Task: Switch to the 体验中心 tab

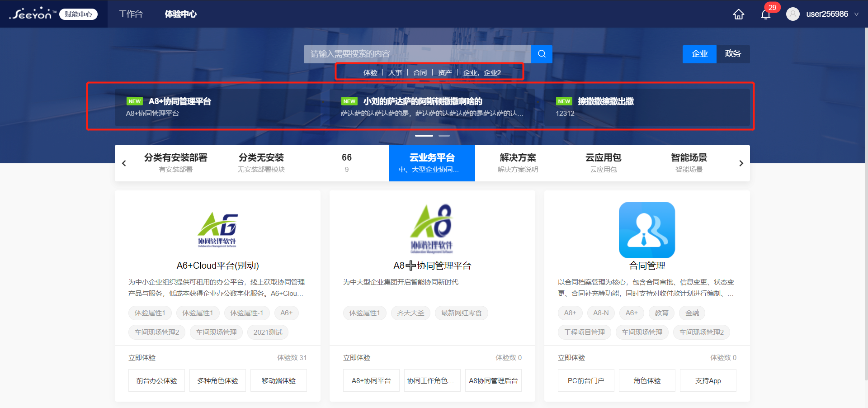Action: tap(180, 14)
